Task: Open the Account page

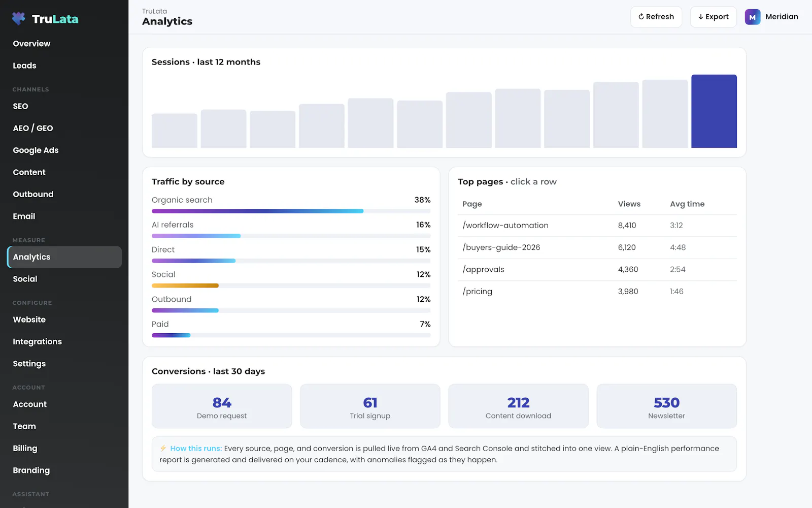Action: point(64,404)
